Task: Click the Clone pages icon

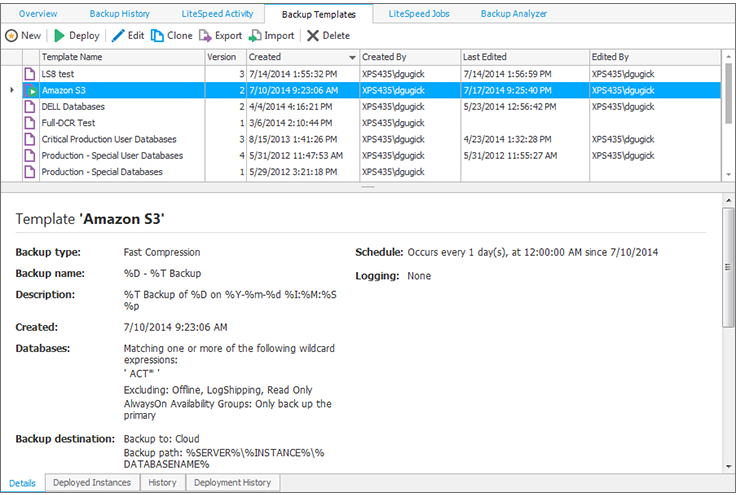Action: 157,36
